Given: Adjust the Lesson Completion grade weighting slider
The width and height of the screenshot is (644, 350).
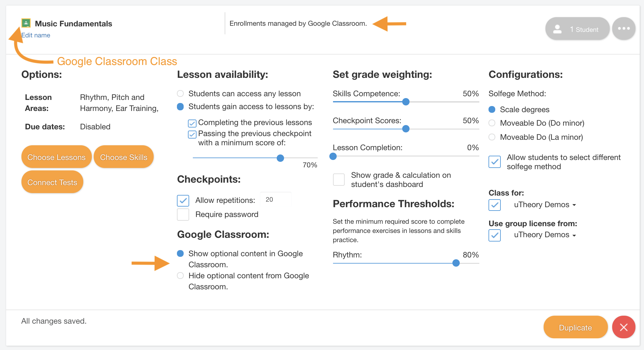Looking at the screenshot, I should [335, 156].
